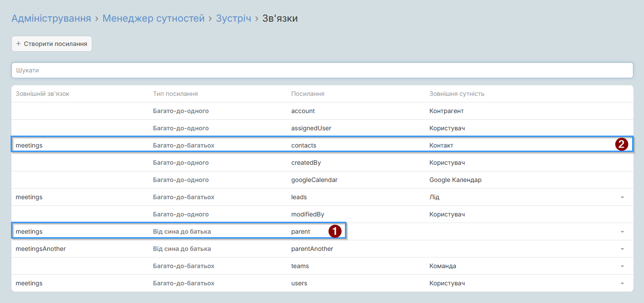Click the meetingsAnother foreign link cell
This screenshot has height=303, width=644.
[x=41, y=249]
